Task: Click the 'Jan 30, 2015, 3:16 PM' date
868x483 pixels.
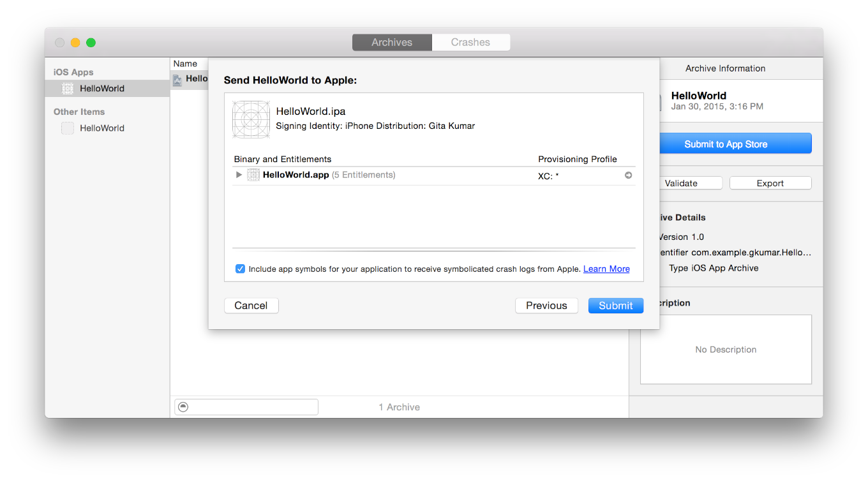Action: 717,107
